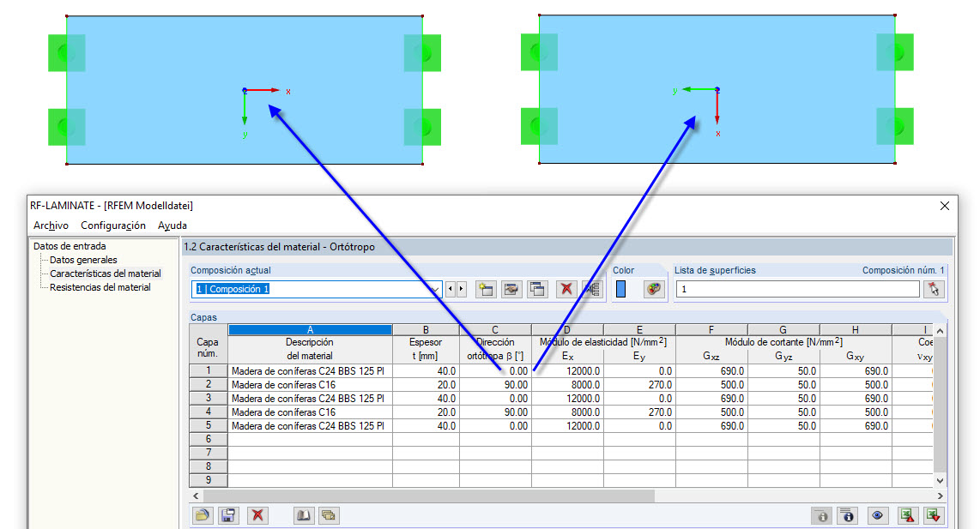Create a new composition icon
Viewport: 980px width, 529px height.
(485, 289)
